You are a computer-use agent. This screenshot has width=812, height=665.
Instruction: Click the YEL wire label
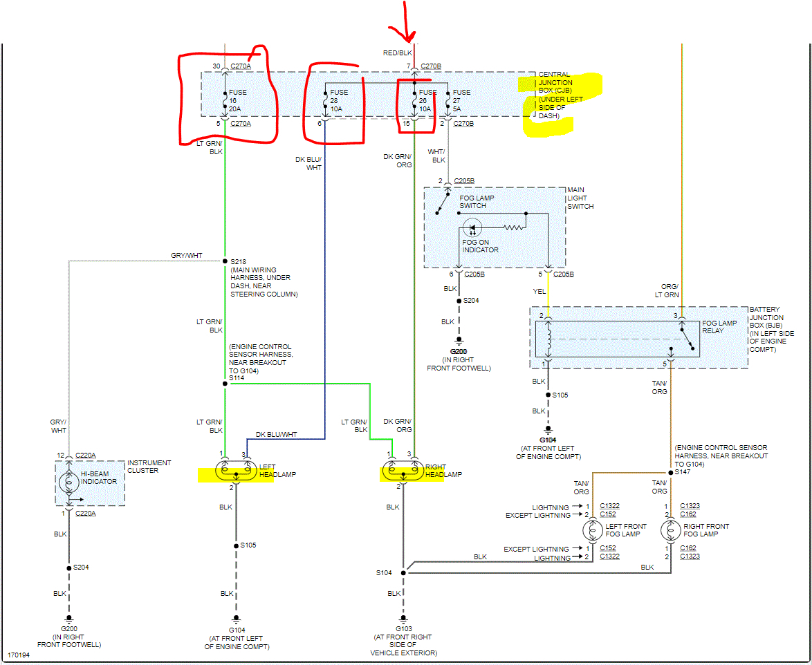[x=539, y=291]
